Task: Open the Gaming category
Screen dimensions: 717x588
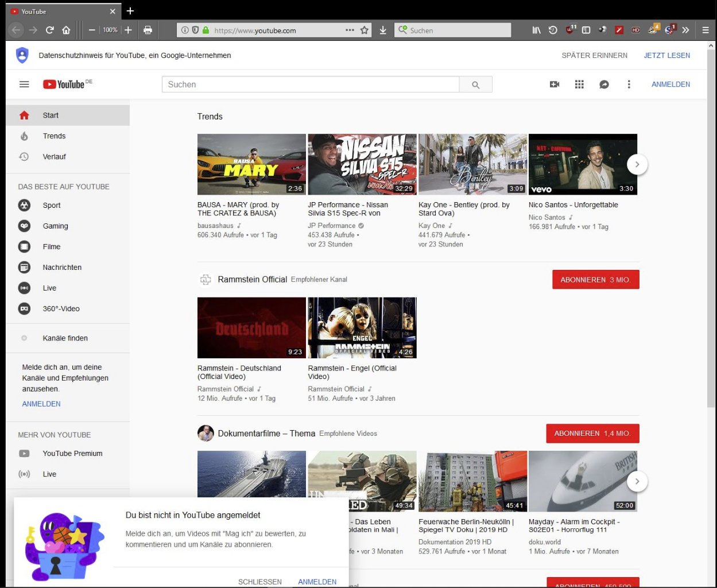Action: point(68,226)
